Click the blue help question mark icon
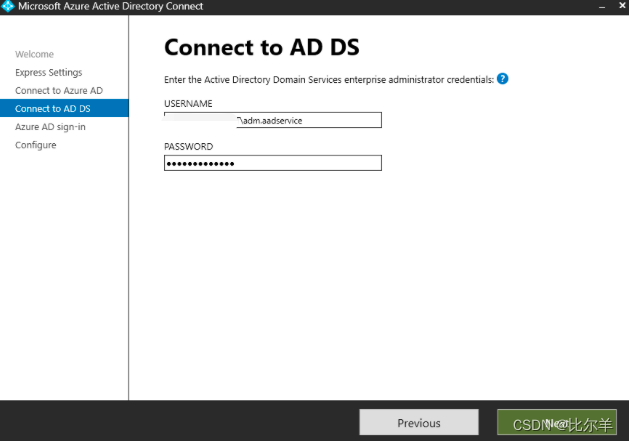629x442 pixels. pyautogui.click(x=502, y=79)
